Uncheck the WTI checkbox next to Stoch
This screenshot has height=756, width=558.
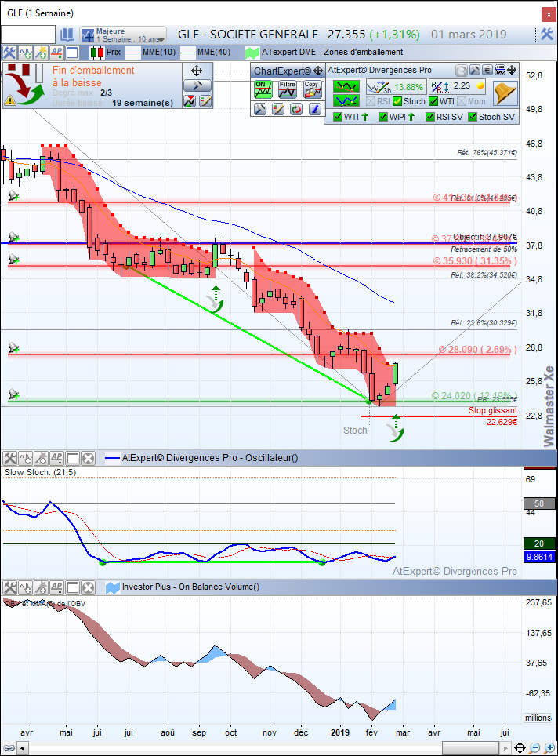pyautogui.click(x=433, y=101)
